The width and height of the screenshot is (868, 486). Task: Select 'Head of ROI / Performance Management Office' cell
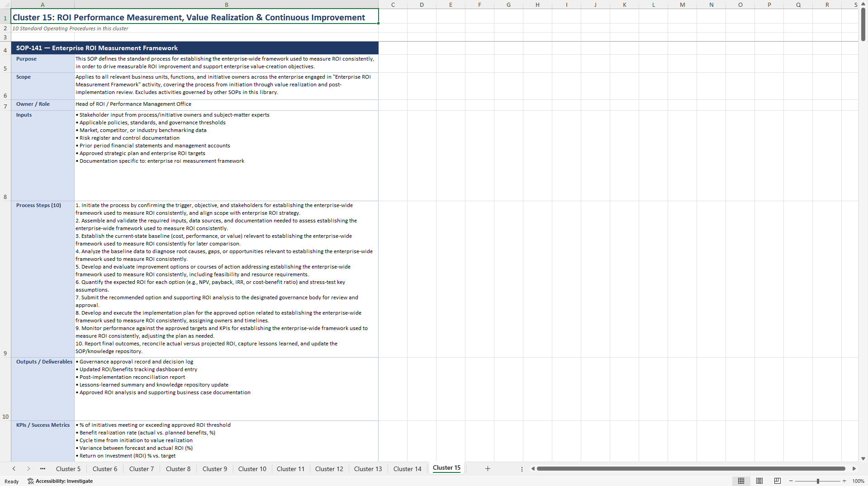pos(227,104)
